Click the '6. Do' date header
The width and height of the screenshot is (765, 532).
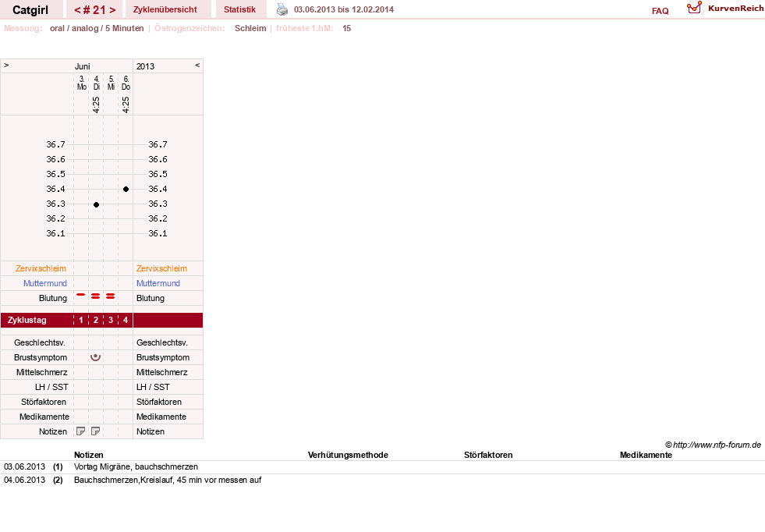pos(126,83)
